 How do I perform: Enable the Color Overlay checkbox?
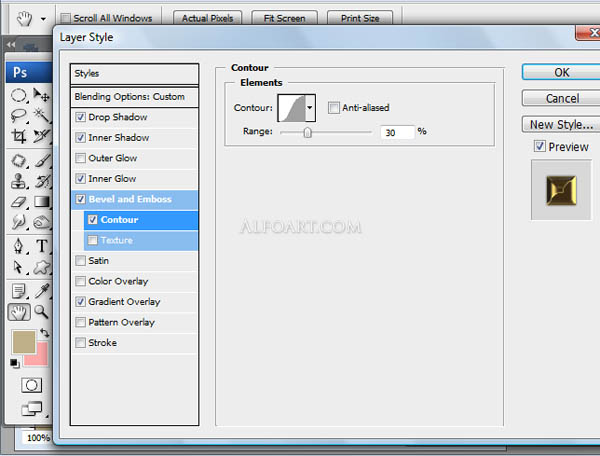[x=80, y=281]
